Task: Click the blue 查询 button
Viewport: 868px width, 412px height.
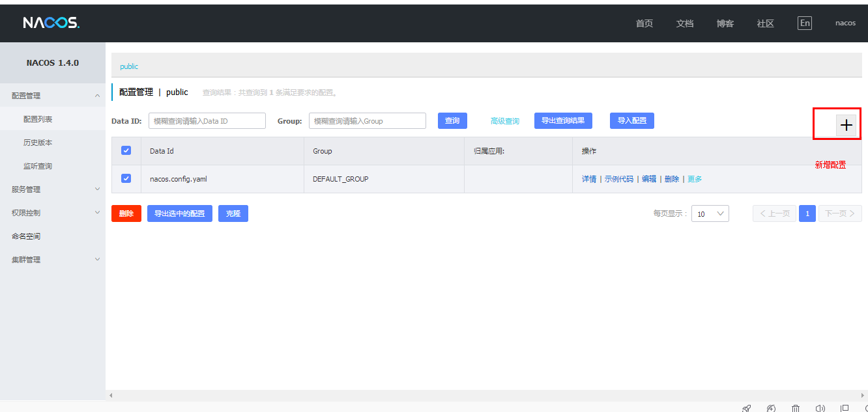Action: pyautogui.click(x=452, y=121)
